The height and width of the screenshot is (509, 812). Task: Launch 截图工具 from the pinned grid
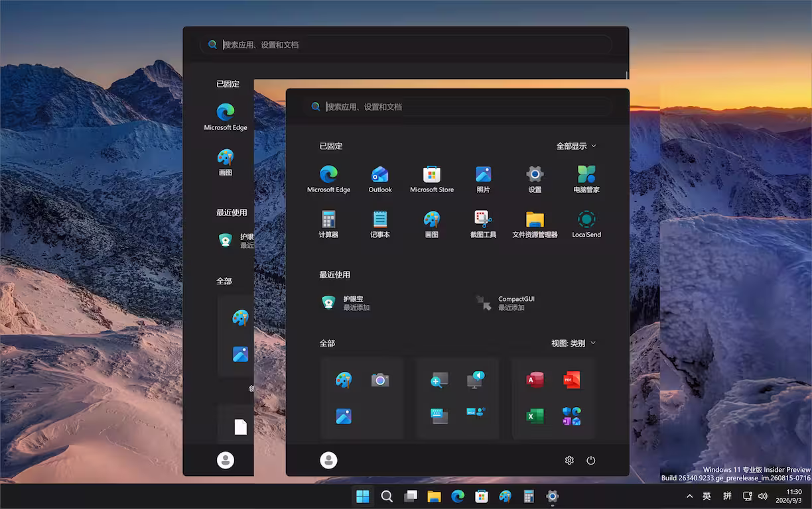(484, 225)
